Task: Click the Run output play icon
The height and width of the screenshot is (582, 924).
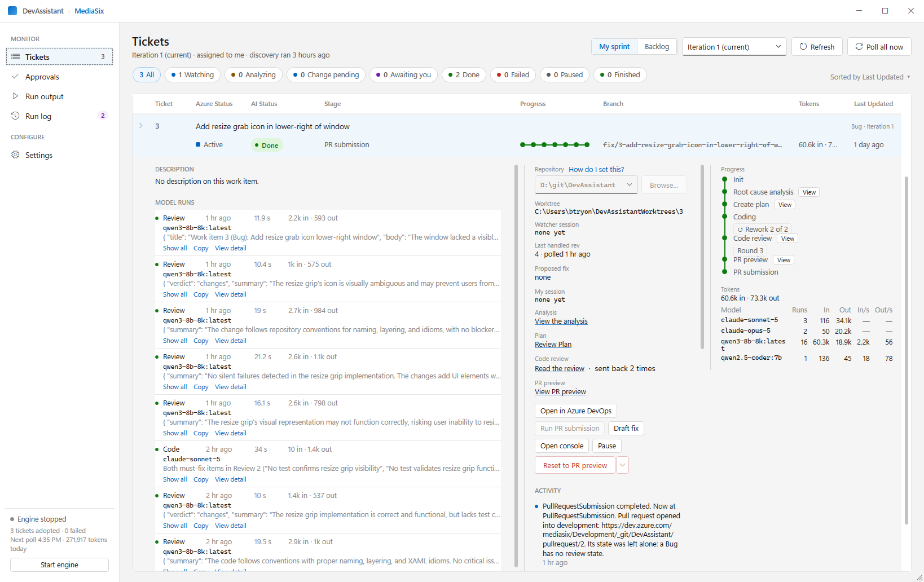Action: tap(15, 96)
